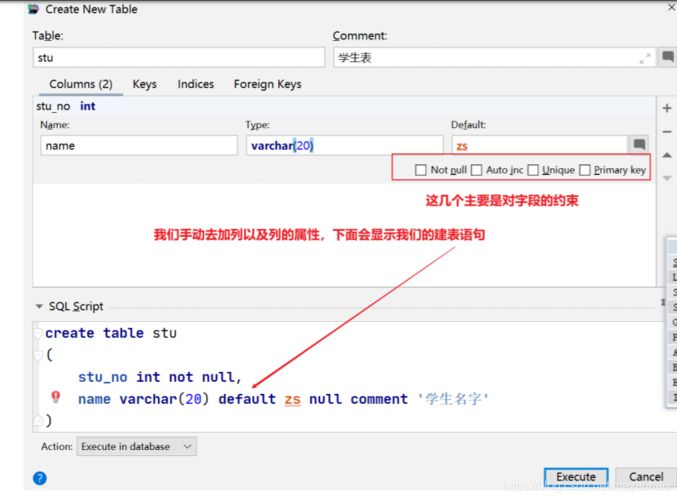
Task: Click the Execute button
Action: [x=576, y=477]
